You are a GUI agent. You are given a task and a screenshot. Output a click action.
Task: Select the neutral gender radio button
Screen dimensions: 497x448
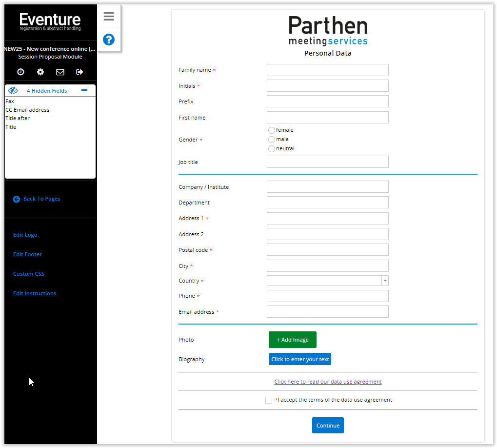pos(272,149)
